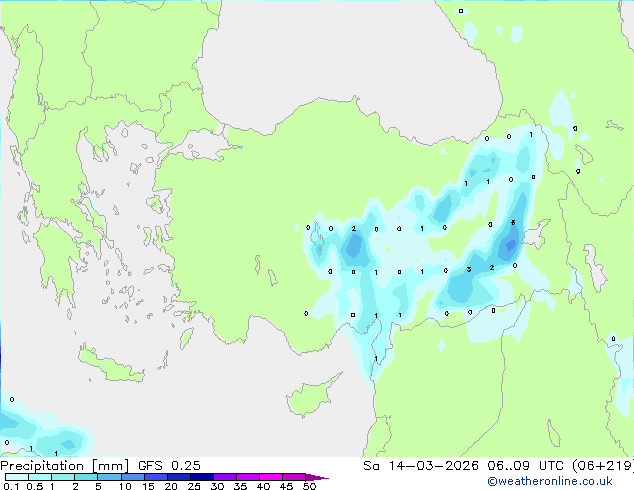The image size is (634, 490).
Task: Click the "50" legend scale label
Action: point(309,486)
